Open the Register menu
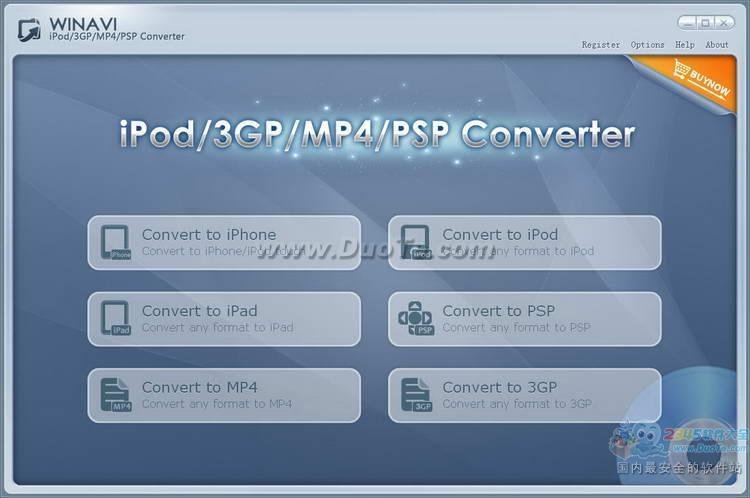Screen dimensions: 750x498 pos(601,44)
